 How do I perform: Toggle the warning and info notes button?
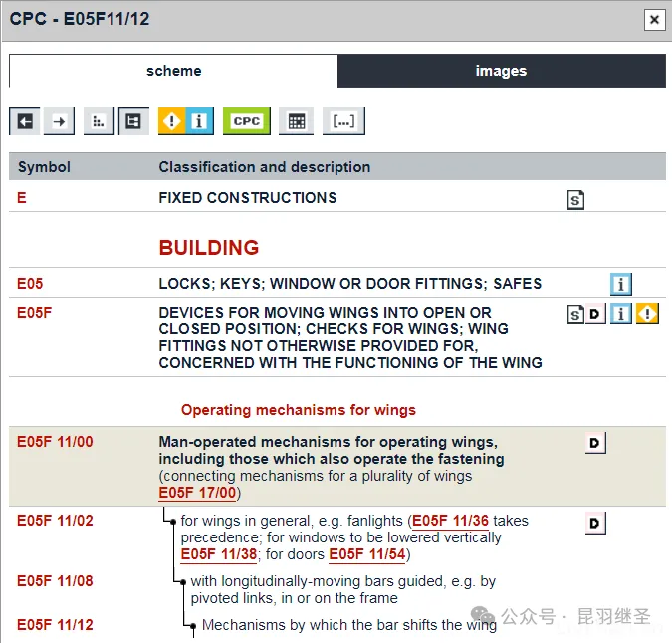click(186, 121)
